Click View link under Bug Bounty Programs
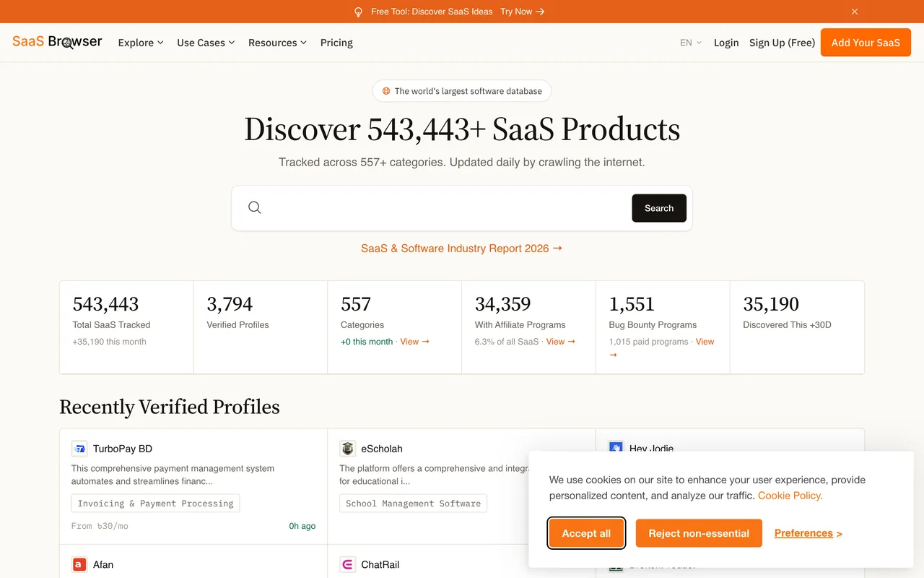Screen dimensions: 924x578 [705, 342]
